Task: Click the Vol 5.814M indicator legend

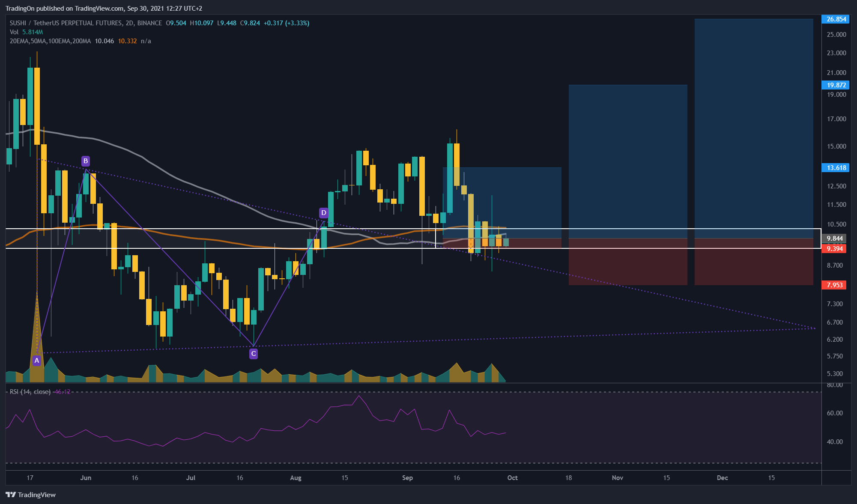Action: pos(26,32)
